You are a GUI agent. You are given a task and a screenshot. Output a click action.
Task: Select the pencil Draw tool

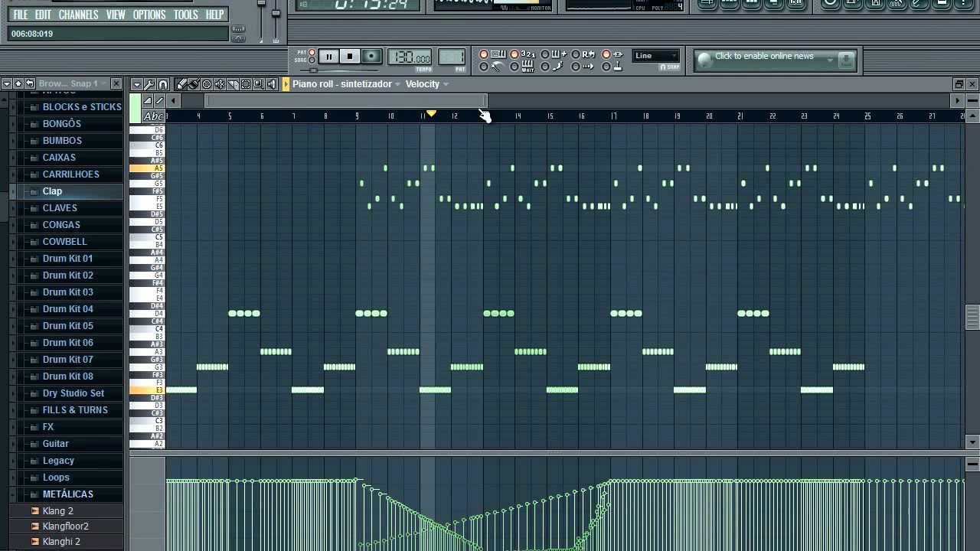pyautogui.click(x=181, y=84)
